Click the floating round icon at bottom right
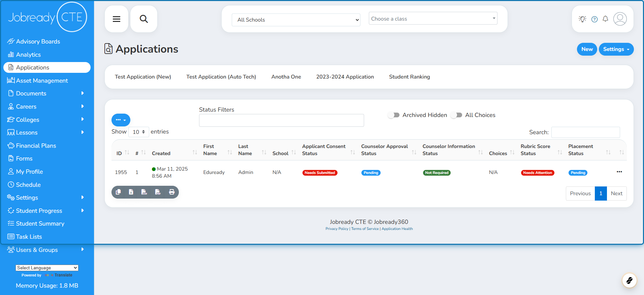This screenshot has width=644, height=295. pyautogui.click(x=629, y=280)
